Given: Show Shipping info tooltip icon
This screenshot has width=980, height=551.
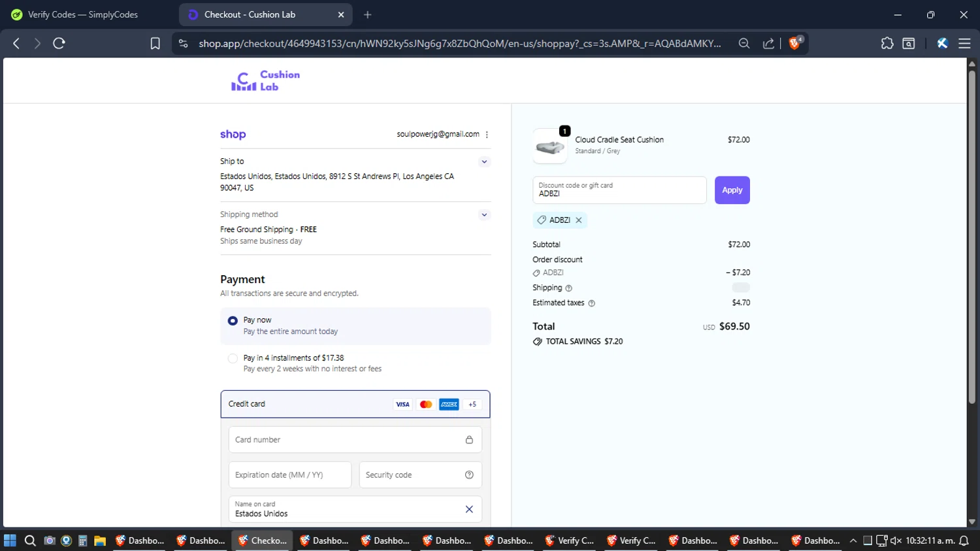Looking at the screenshot, I should pos(568,288).
